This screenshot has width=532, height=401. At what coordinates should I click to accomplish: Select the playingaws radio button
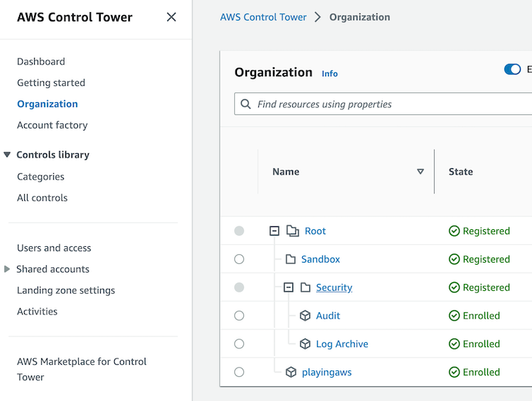pyautogui.click(x=239, y=372)
